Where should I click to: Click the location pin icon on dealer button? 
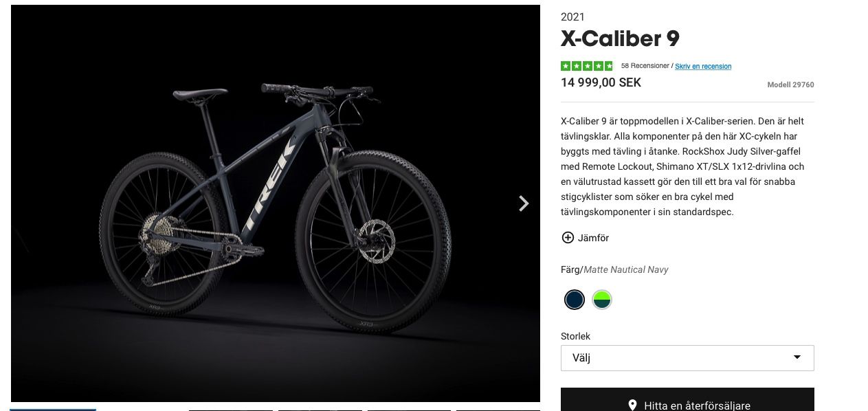pyautogui.click(x=632, y=406)
